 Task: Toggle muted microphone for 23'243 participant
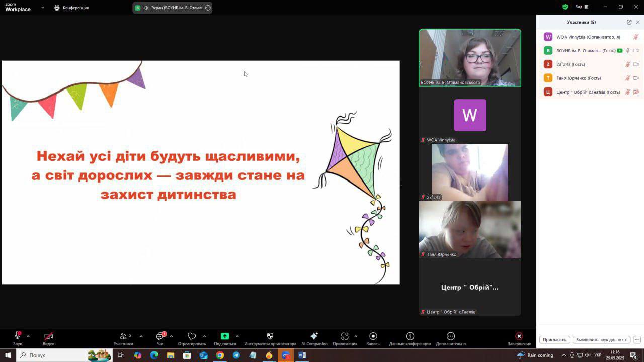pos(628,64)
